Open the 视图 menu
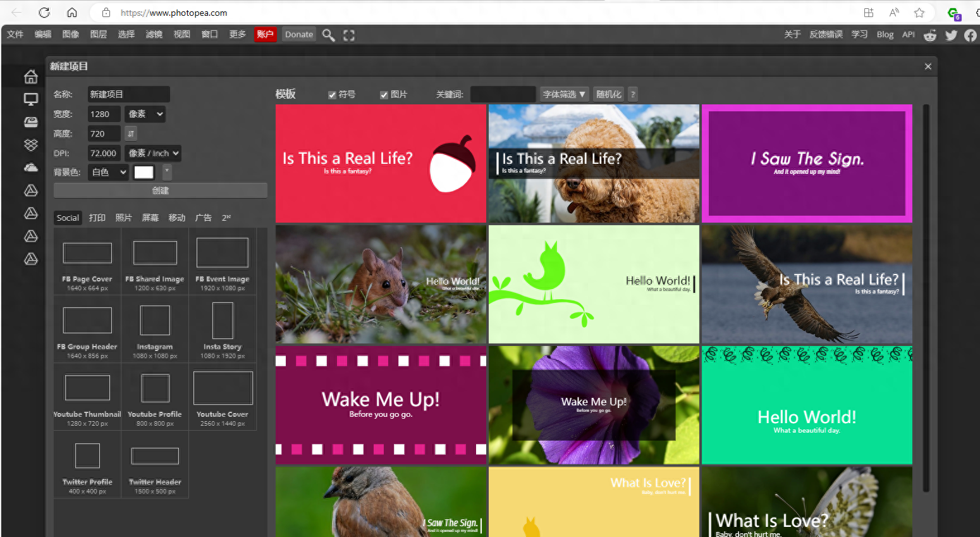This screenshot has width=980, height=537. pos(182,34)
